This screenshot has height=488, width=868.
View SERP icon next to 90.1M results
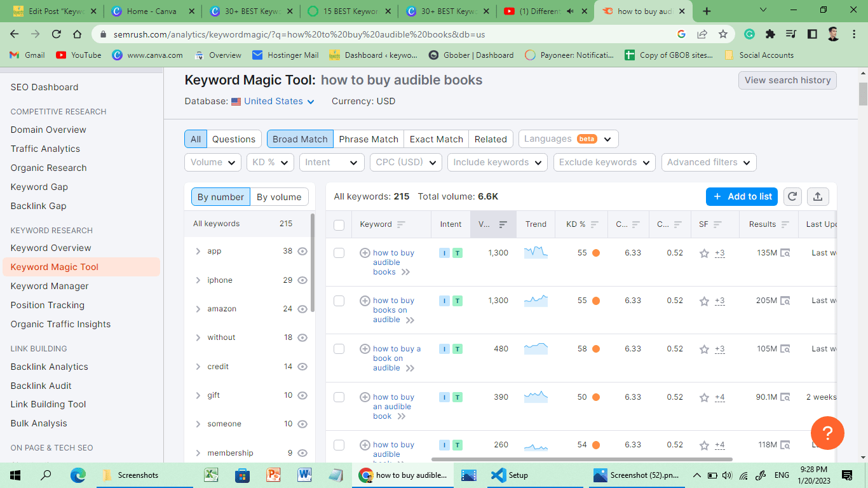785,397
